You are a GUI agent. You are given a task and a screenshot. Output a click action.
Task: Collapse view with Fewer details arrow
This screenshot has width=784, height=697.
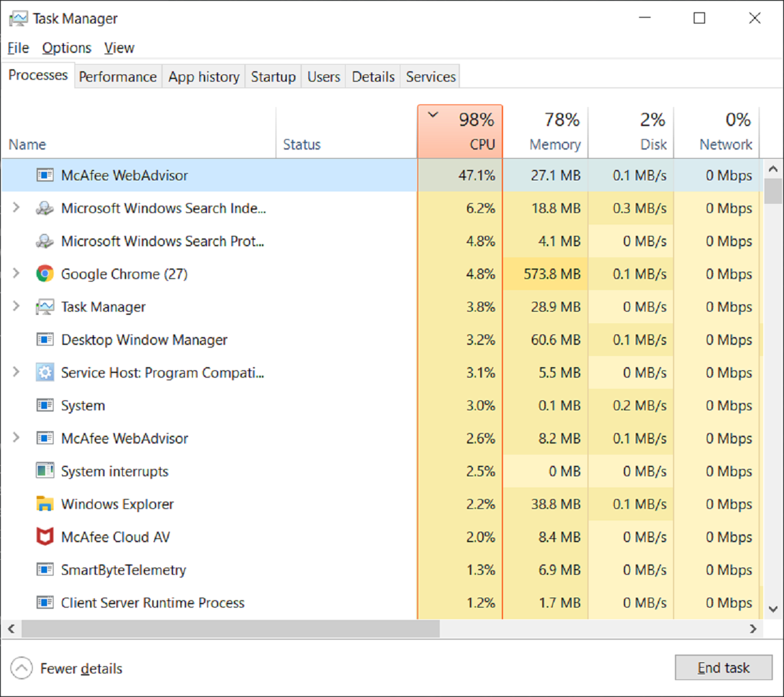tap(21, 668)
